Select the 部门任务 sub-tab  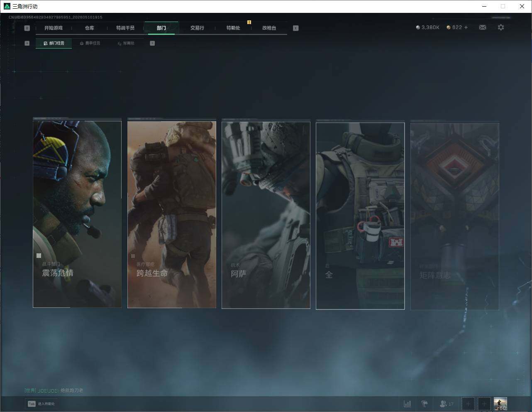coord(54,43)
